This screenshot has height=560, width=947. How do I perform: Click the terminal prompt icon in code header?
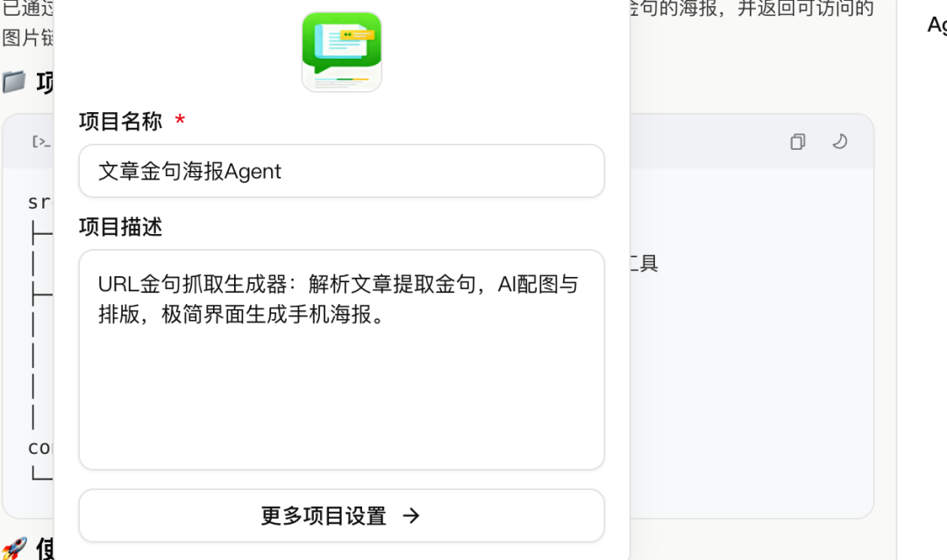coord(40,142)
